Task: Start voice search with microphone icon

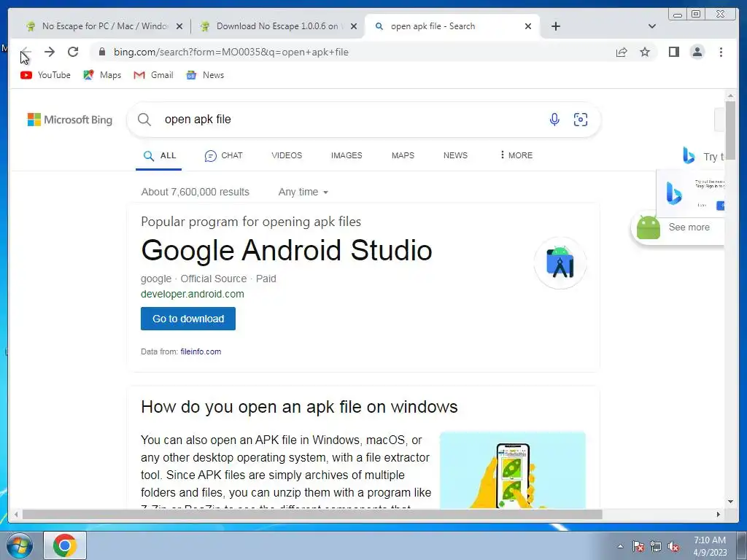Action: [x=554, y=120]
